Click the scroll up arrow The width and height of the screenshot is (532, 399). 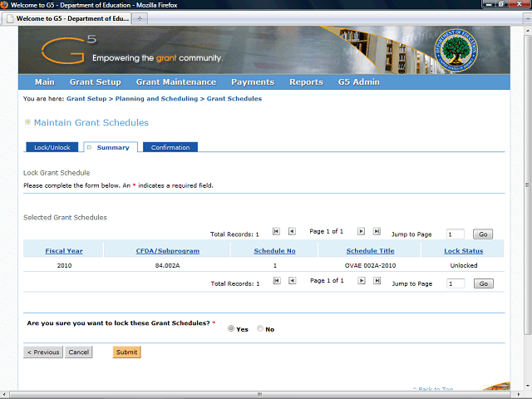click(528, 30)
